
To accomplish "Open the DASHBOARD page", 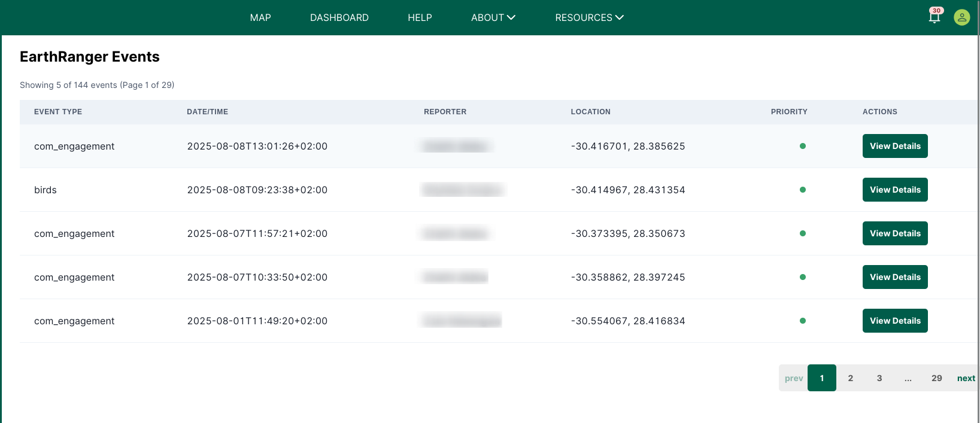I will tap(339, 17).
